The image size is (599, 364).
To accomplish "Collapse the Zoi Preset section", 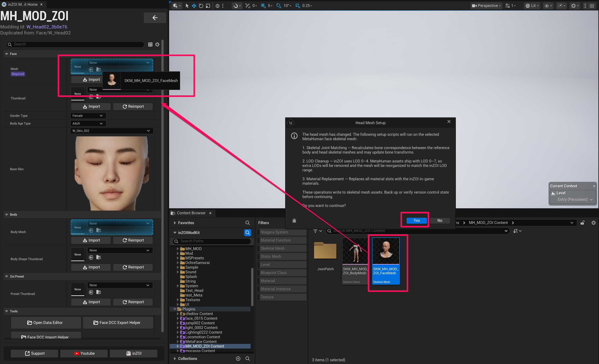I will point(7,276).
